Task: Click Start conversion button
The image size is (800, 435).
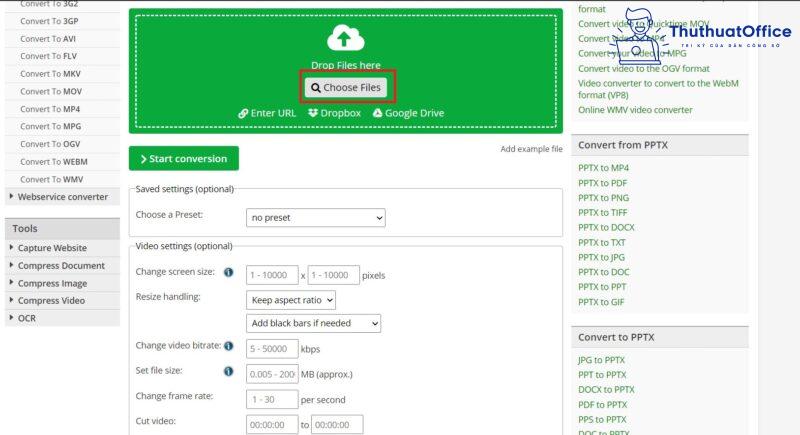Action: point(184,159)
